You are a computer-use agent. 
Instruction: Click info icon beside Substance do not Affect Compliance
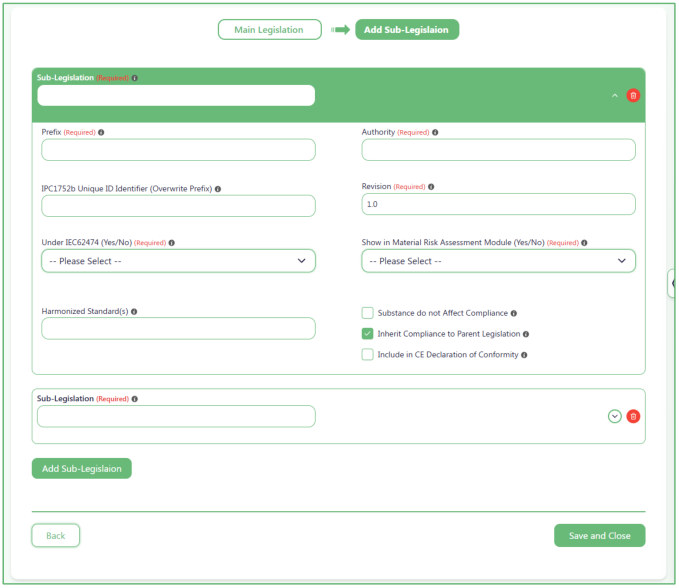point(514,313)
